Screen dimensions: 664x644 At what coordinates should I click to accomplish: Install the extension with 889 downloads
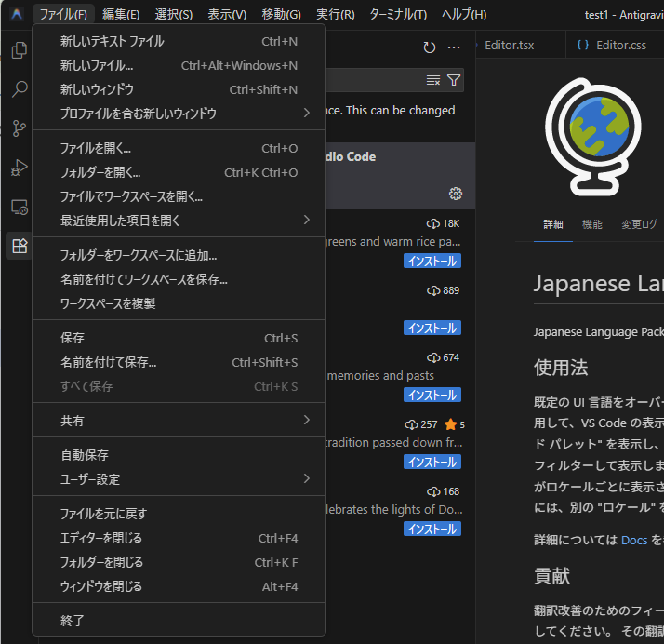point(432,328)
